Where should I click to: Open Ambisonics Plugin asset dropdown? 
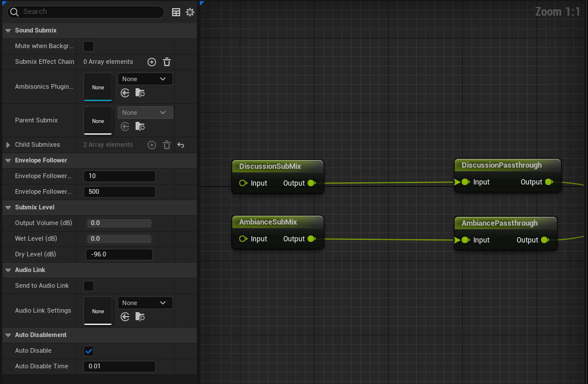pyautogui.click(x=145, y=79)
